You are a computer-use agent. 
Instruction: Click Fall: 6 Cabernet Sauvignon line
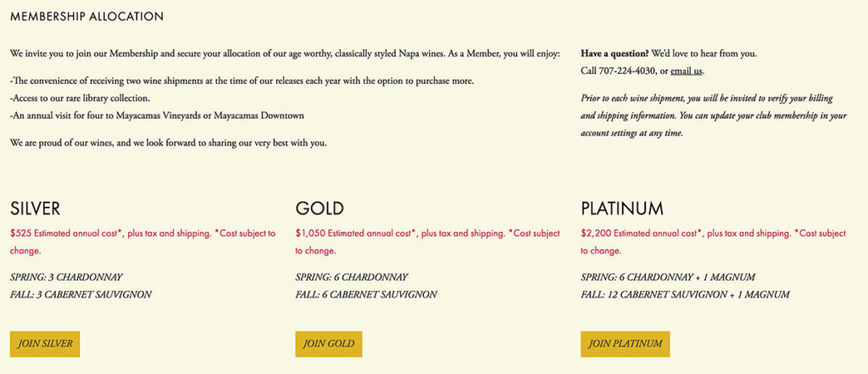pyautogui.click(x=366, y=295)
